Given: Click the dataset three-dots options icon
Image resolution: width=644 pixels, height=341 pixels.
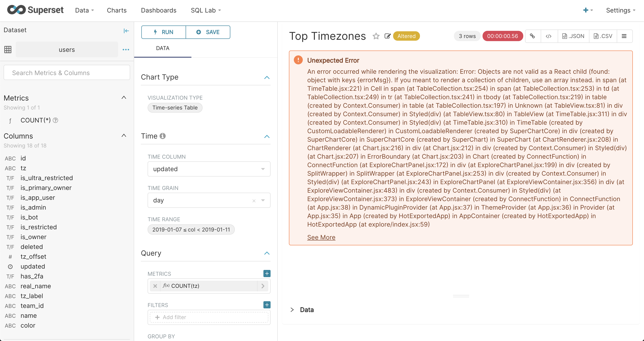Looking at the screenshot, I should (x=126, y=50).
